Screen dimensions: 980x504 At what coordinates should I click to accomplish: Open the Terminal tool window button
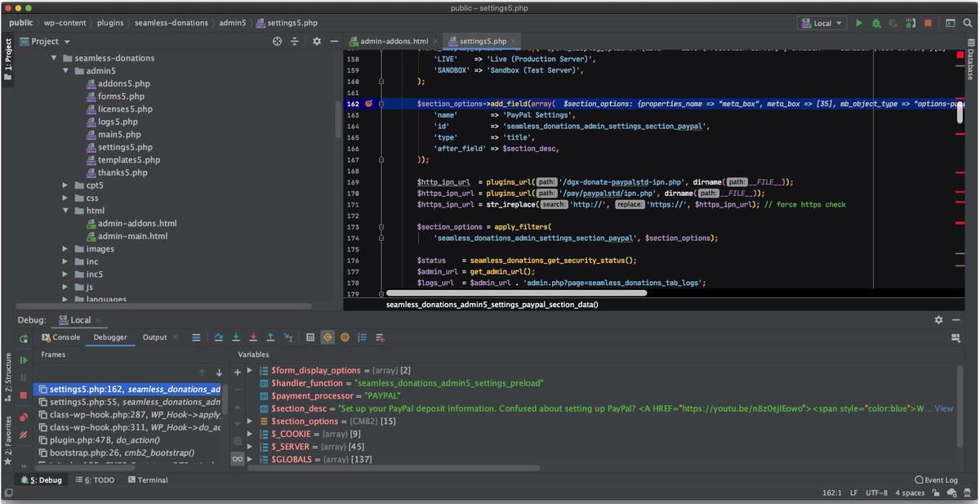[147, 480]
